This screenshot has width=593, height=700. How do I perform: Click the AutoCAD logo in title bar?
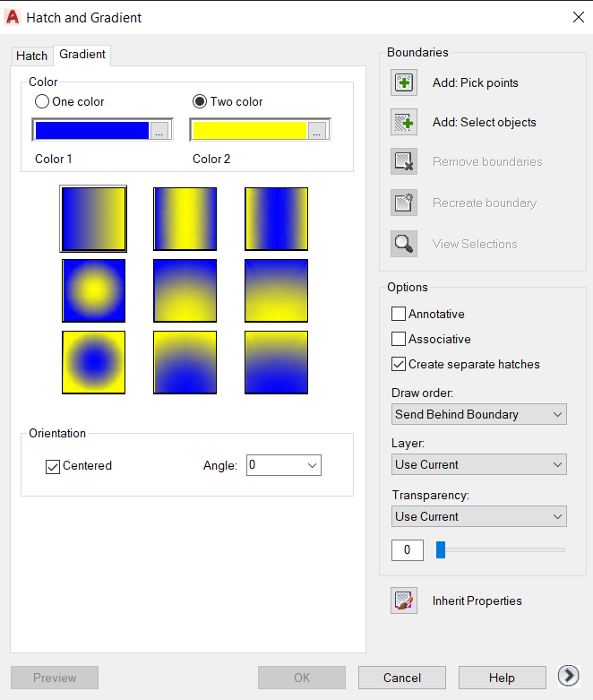click(x=13, y=17)
